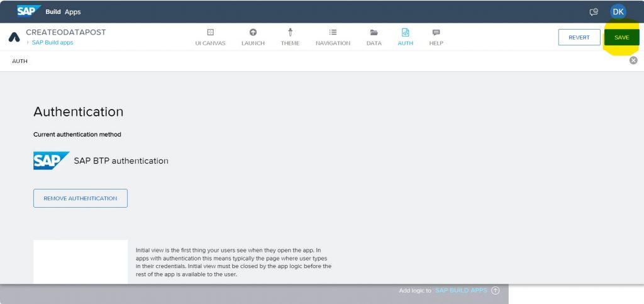The image size is (644, 304).
Task: Open the feedback chat icon
Action: (x=594, y=12)
